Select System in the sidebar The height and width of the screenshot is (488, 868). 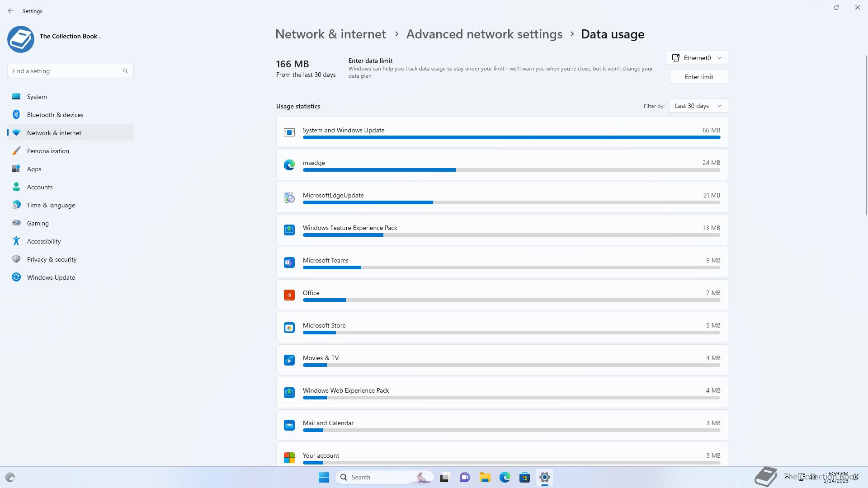point(71,97)
